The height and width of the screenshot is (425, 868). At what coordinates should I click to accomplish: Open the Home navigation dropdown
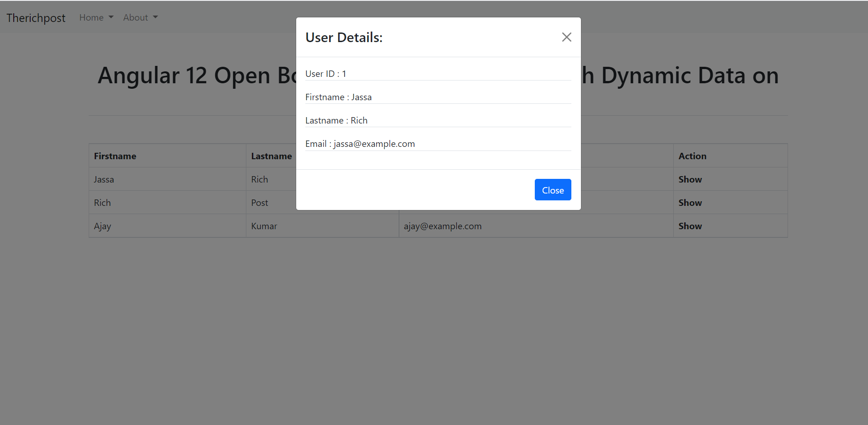pos(91,17)
